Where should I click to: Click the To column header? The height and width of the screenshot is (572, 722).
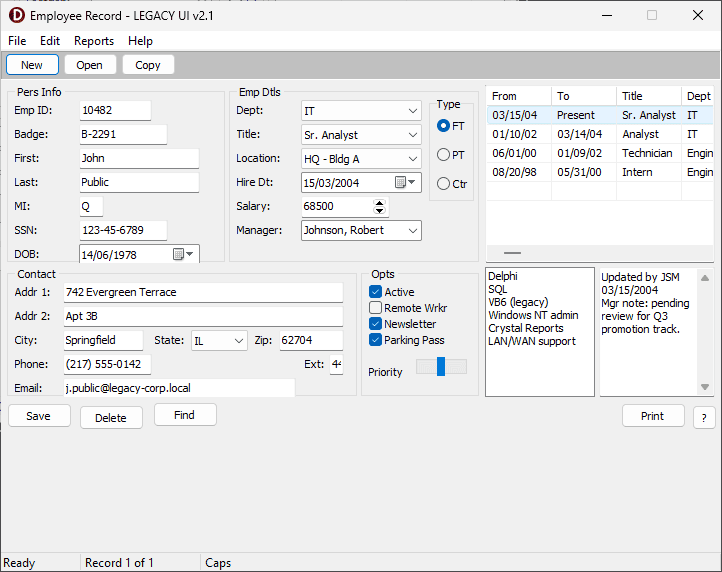pos(584,96)
